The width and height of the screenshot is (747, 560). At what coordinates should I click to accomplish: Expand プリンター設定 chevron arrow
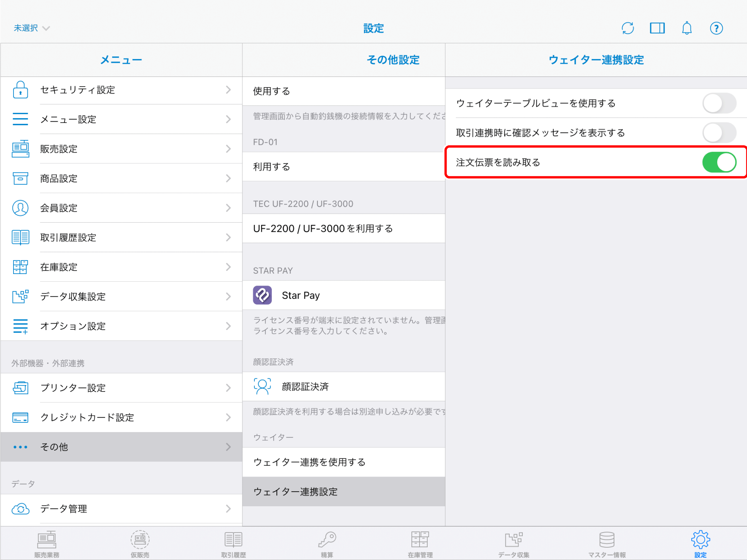(x=228, y=388)
